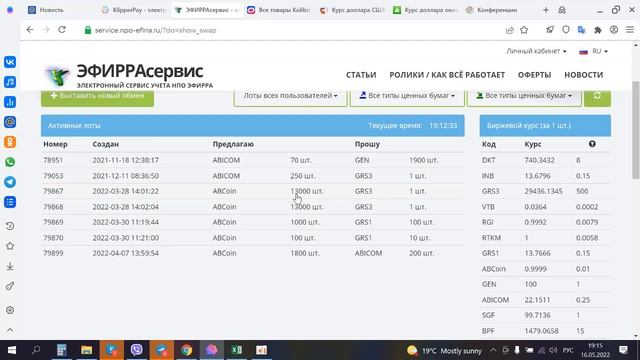Open WhatsApp in the browser sidebar

click(x=10, y=162)
